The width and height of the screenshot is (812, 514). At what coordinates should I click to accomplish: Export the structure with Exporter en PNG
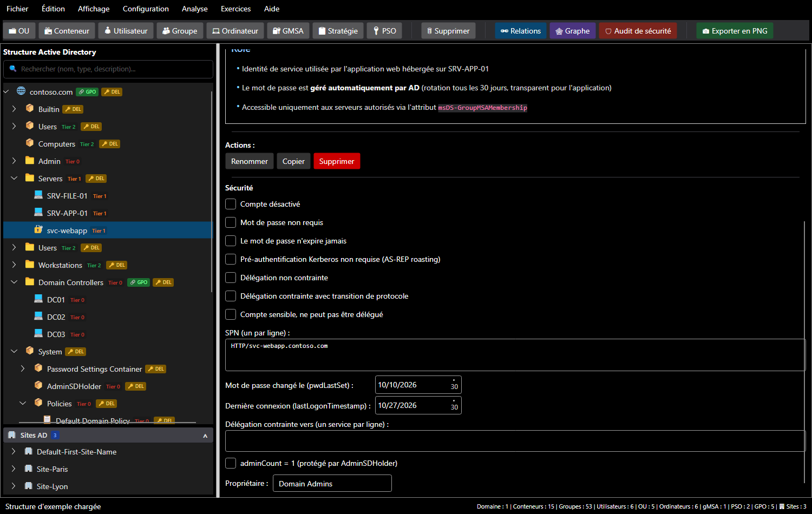tap(735, 31)
